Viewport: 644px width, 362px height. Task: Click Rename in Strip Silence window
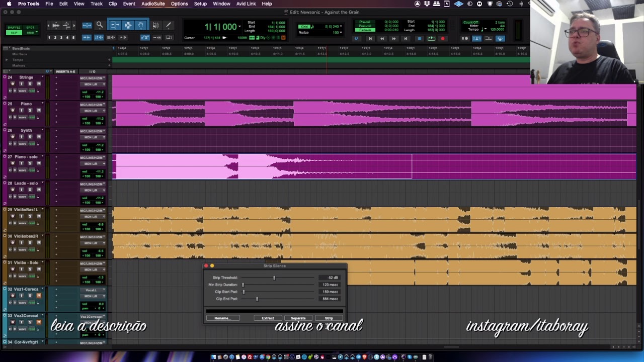(x=222, y=318)
